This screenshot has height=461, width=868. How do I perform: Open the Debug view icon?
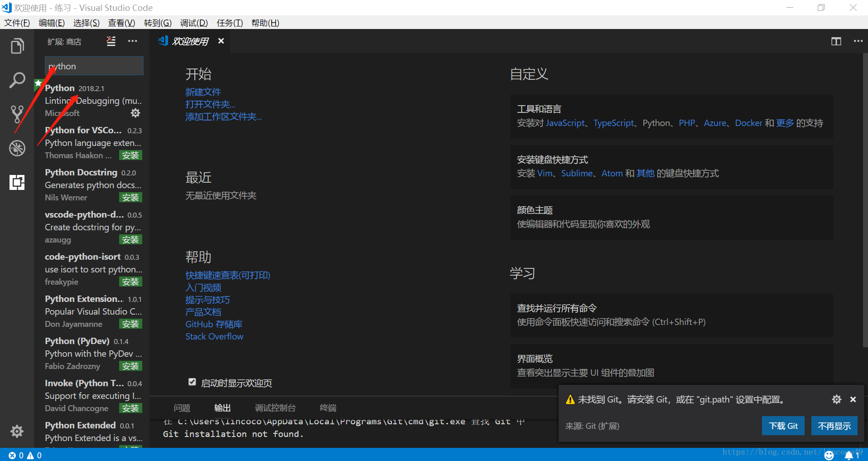(x=17, y=148)
